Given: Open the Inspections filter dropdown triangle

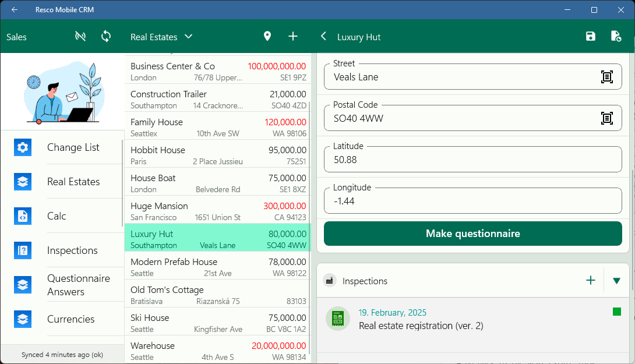Looking at the screenshot, I should (616, 281).
